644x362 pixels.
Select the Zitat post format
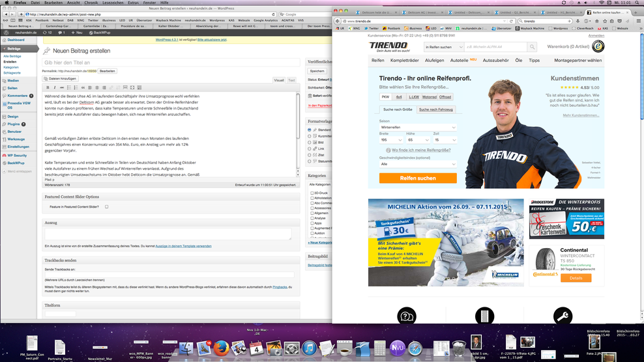pos(310,155)
